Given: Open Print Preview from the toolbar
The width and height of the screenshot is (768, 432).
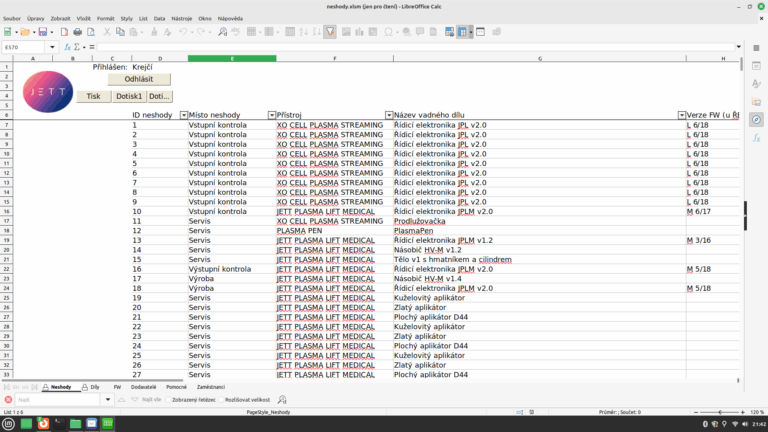Looking at the screenshot, I should [x=91, y=32].
